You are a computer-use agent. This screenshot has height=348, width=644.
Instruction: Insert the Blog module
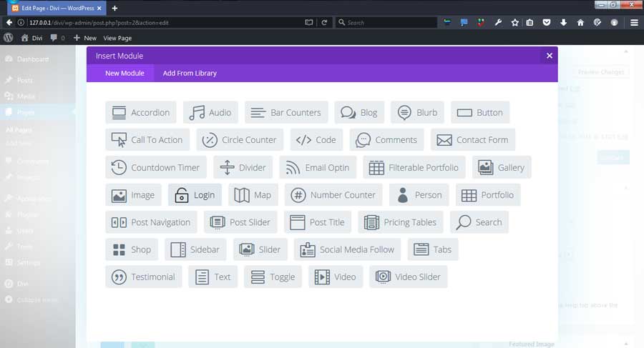coord(359,112)
